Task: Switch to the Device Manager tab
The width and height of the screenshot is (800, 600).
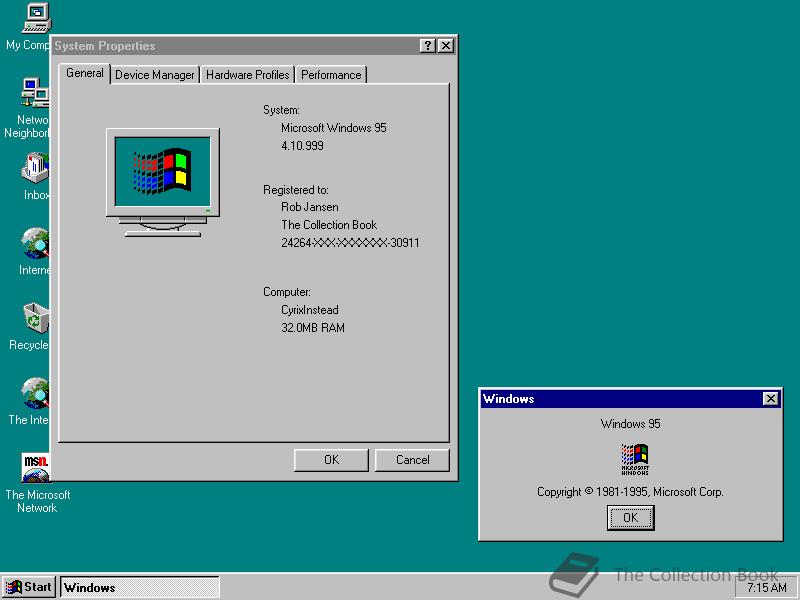Action: coord(155,75)
